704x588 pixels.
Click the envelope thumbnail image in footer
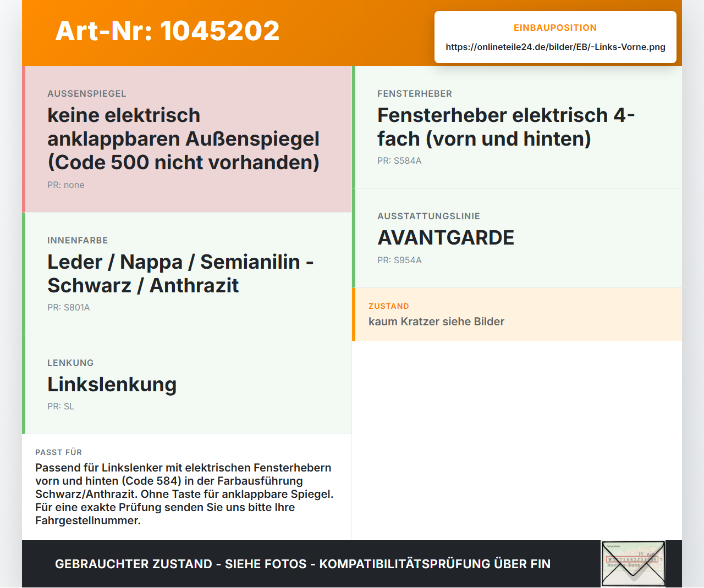633,564
